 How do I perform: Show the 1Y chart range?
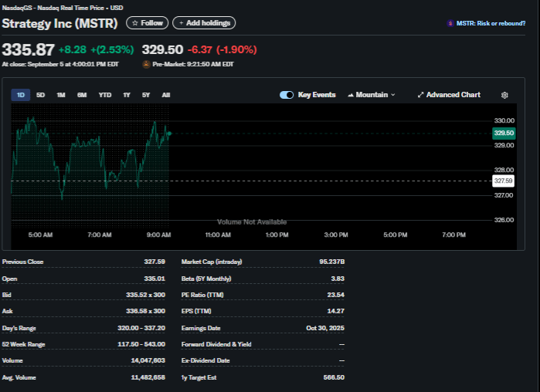point(127,95)
